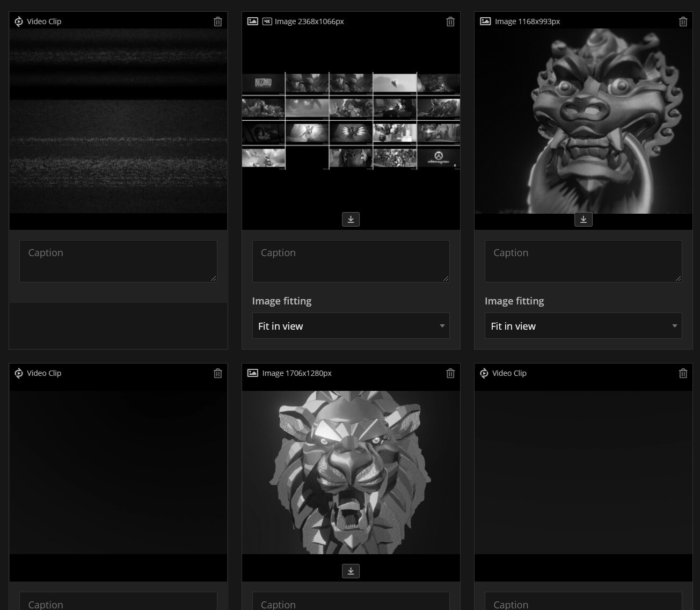The image size is (700, 610).
Task: Select the Overwatch storyboard grid thumbnail
Action: click(x=351, y=121)
